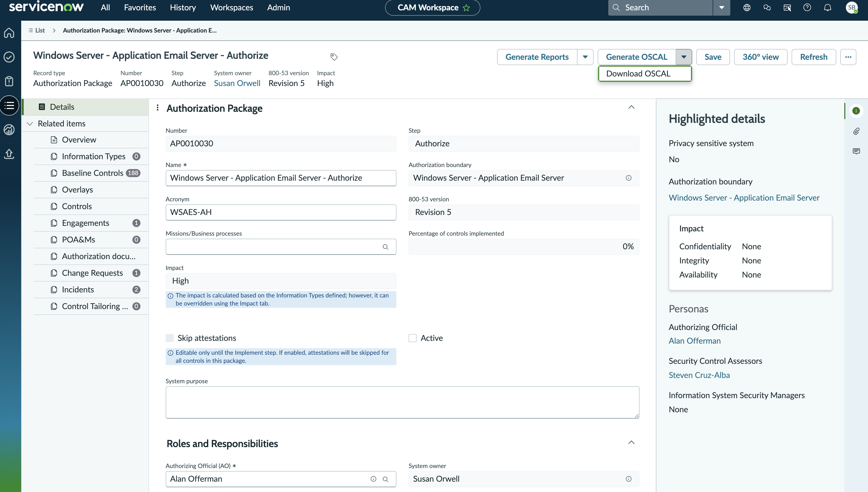The width and height of the screenshot is (868, 492).
Task: Click the help question mark icon
Action: [x=807, y=7]
